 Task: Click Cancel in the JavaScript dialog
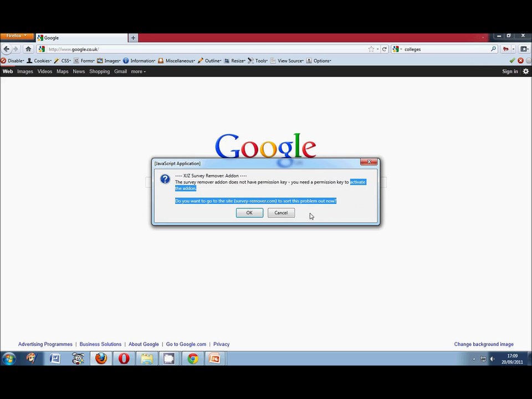(x=281, y=213)
